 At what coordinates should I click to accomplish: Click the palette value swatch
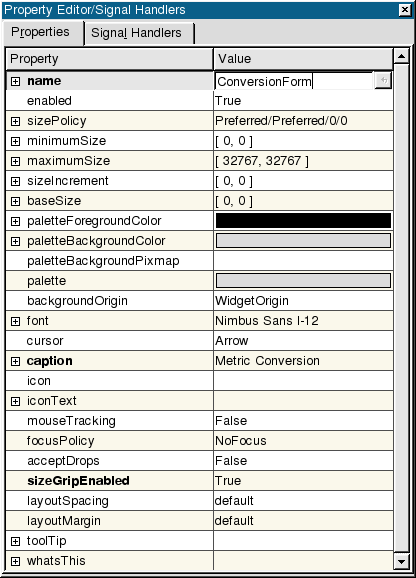(x=303, y=281)
